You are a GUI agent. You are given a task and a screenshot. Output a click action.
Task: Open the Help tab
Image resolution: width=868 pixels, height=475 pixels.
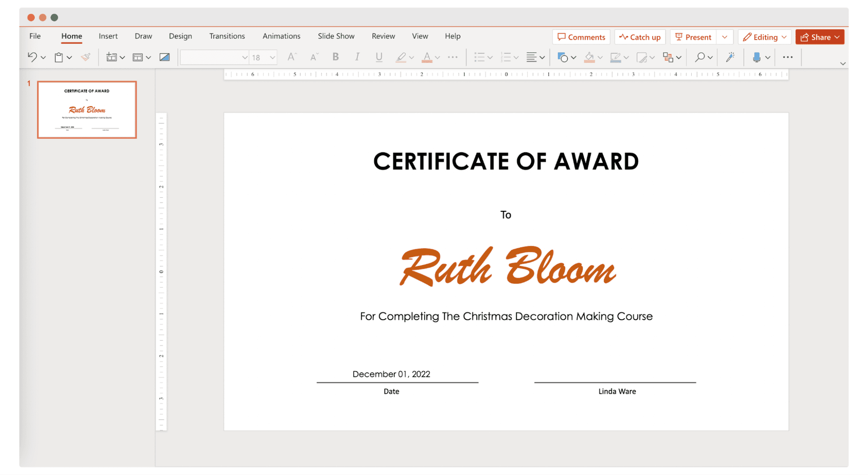pyautogui.click(x=453, y=36)
